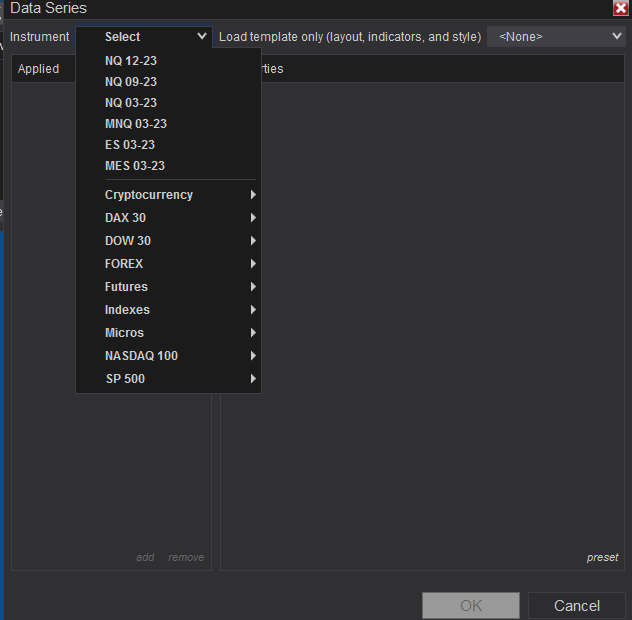
Task: Select NQ 12-23 from instrument list
Action: click(168, 61)
